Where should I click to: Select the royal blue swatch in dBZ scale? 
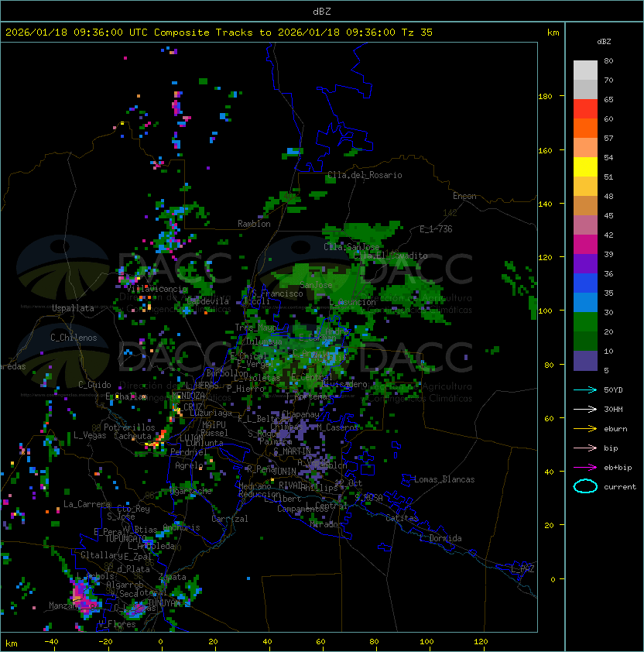(x=585, y=283)
